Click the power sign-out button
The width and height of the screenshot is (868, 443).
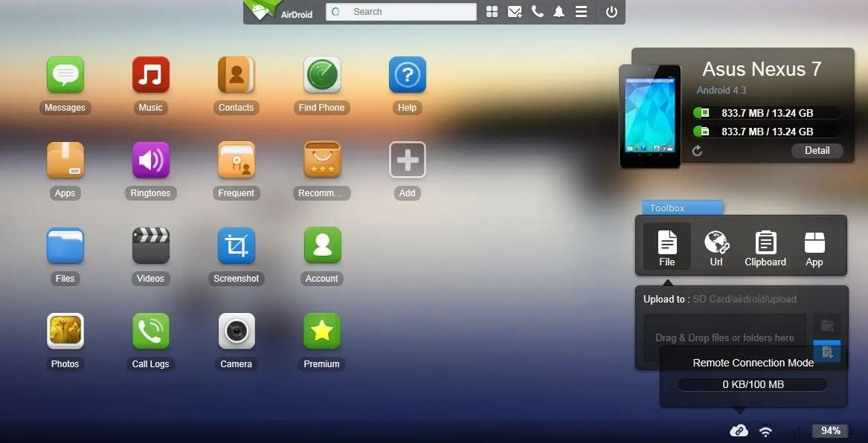[x=611, y=12]
